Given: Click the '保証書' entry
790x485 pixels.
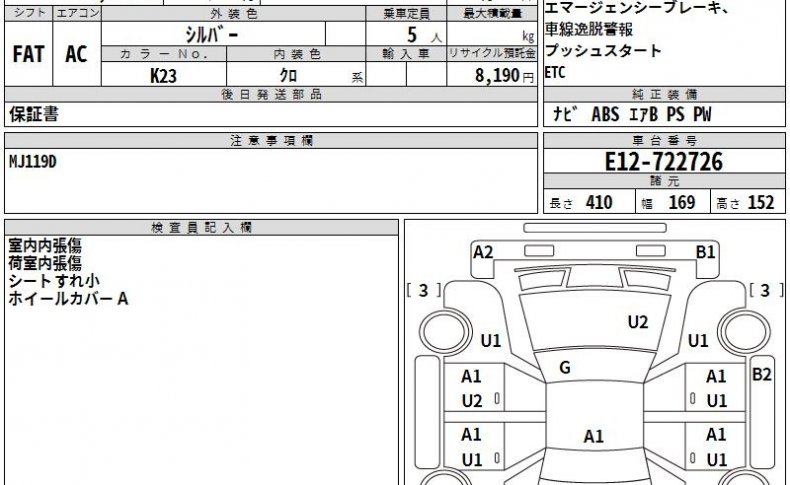Looking at the screenshot, I should click(x=34, y=114).
